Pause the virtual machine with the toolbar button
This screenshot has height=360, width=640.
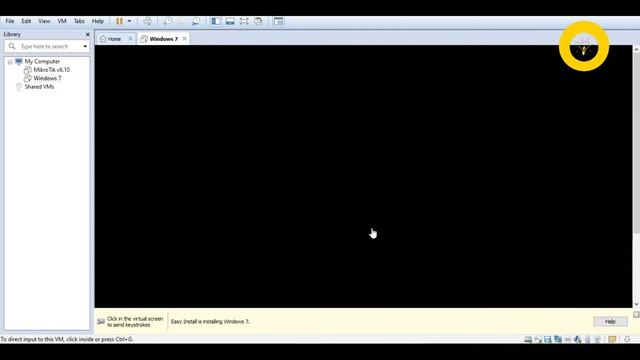point(119,21)
